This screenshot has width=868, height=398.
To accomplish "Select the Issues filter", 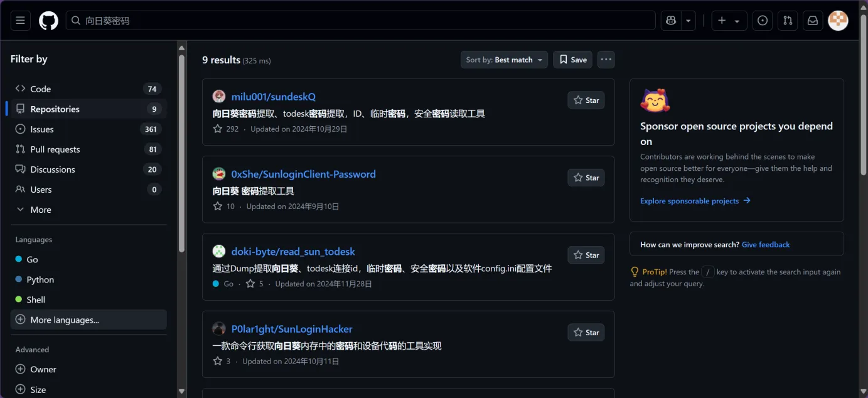I will (x=88, y=129).
